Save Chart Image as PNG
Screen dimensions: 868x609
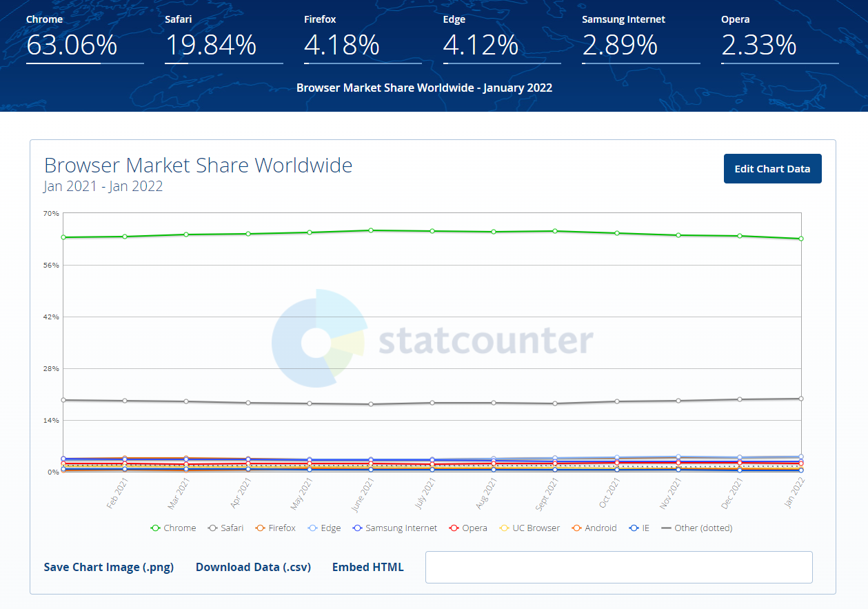coord(109,568)
